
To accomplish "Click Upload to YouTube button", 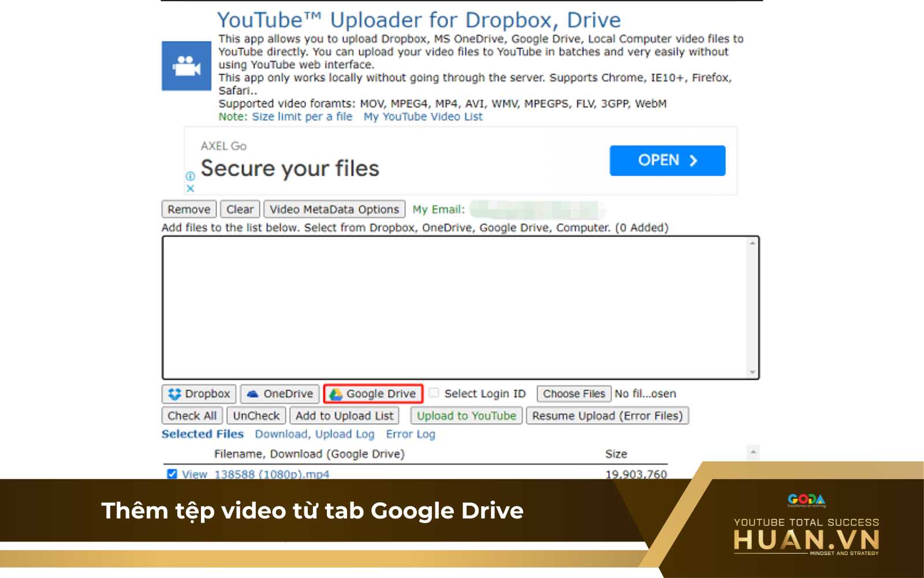I will pos(467,416).
